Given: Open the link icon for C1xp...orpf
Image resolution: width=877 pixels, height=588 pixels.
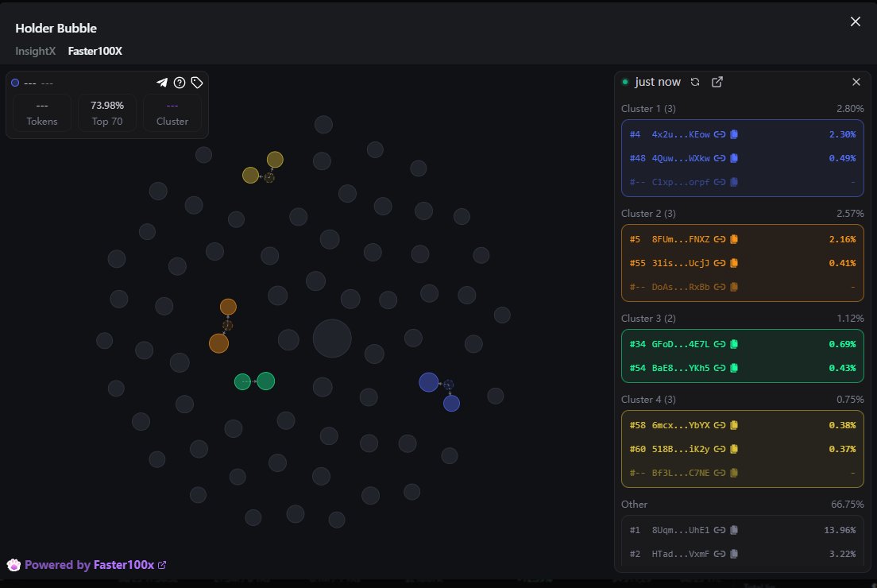Looking at the screenshot, I should (x=720, y=182).
